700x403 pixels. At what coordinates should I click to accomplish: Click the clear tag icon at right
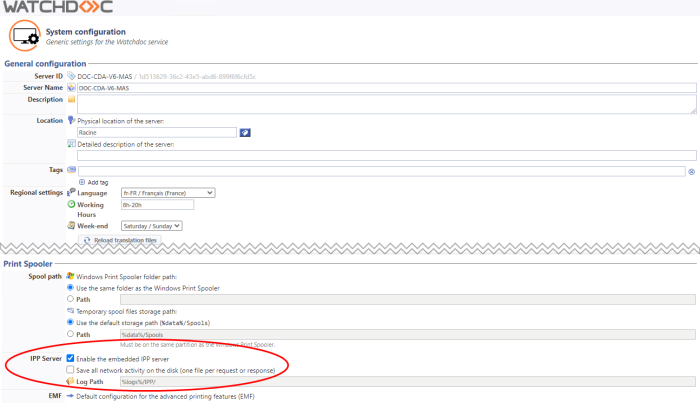(x=691, y=171)
